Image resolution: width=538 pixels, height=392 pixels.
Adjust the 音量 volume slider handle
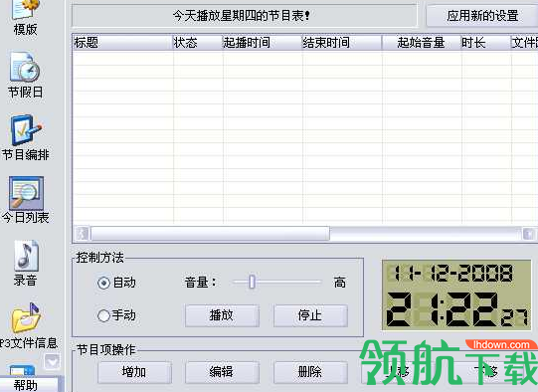point(252,282)
